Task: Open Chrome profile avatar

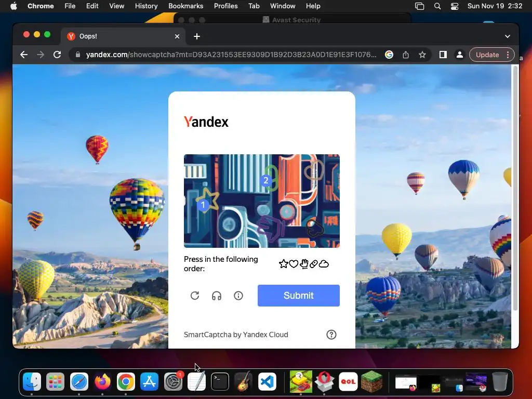Action: coord(459,55)
